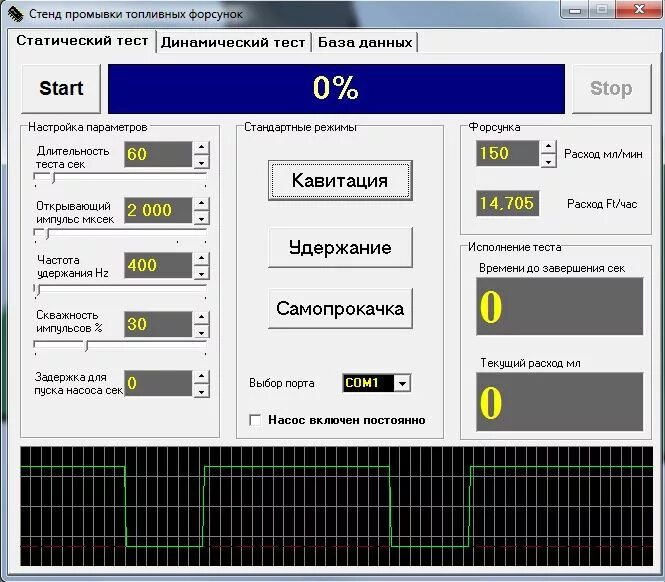This screenshot has width=665, height=582.
Task: Select the Статический тест tab
Action: (82, 41)
